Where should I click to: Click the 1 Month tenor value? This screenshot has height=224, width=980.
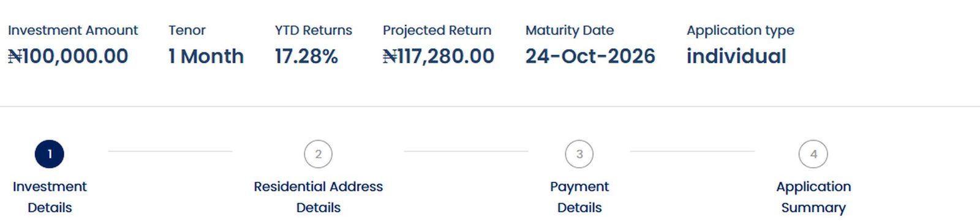coord(206,56)
